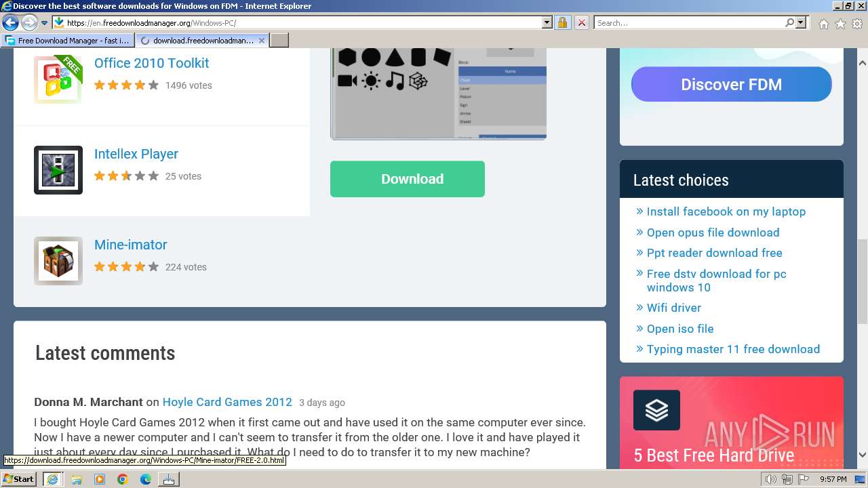Click the Donna M. Marchant commenter name
868x488 pixels.
88,402
